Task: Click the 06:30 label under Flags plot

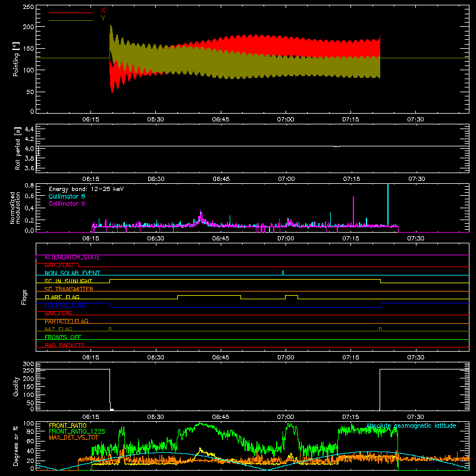Action: pos(156,358)
